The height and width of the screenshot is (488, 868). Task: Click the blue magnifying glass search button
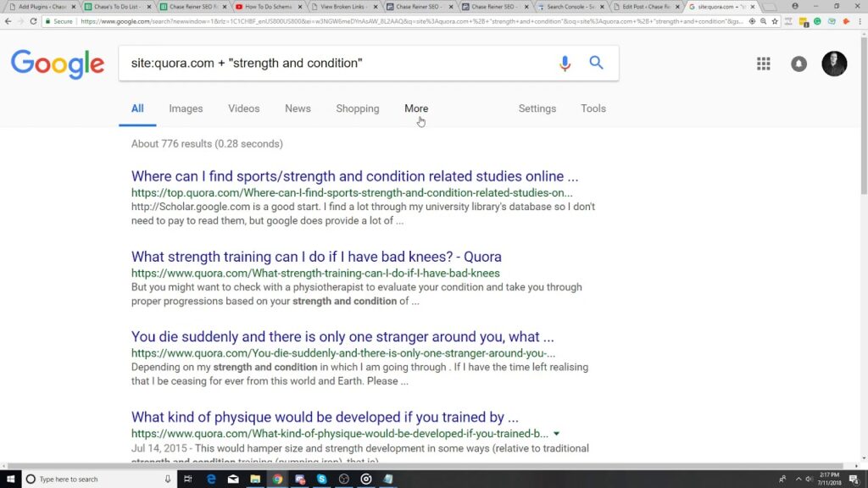click(x=596, y=63)
